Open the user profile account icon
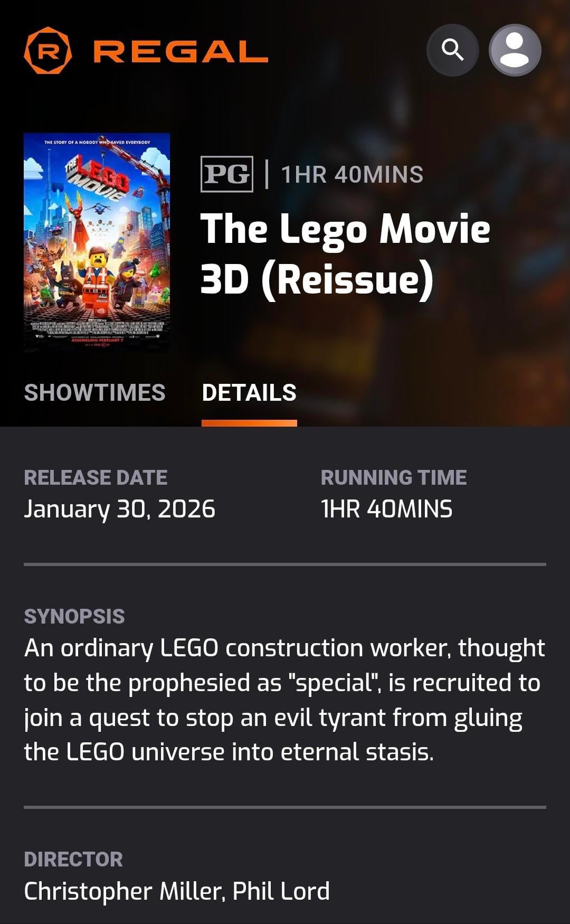This screenshot has width=570, height=924. pyautogui.click(x=515, y=50)
